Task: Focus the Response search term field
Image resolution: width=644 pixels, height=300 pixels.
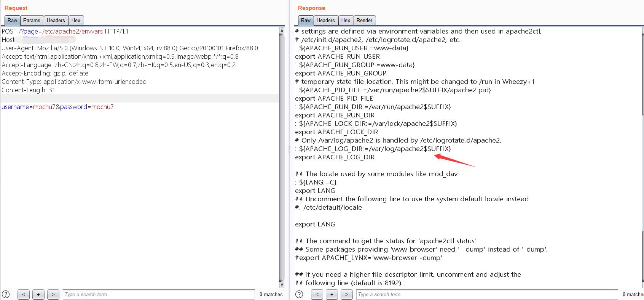Action: (487, 294)
